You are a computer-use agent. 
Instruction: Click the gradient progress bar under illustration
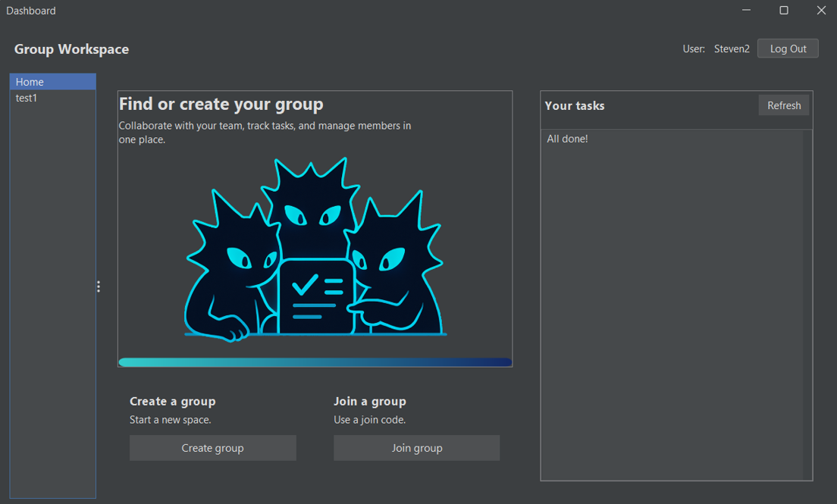point(315,362)
